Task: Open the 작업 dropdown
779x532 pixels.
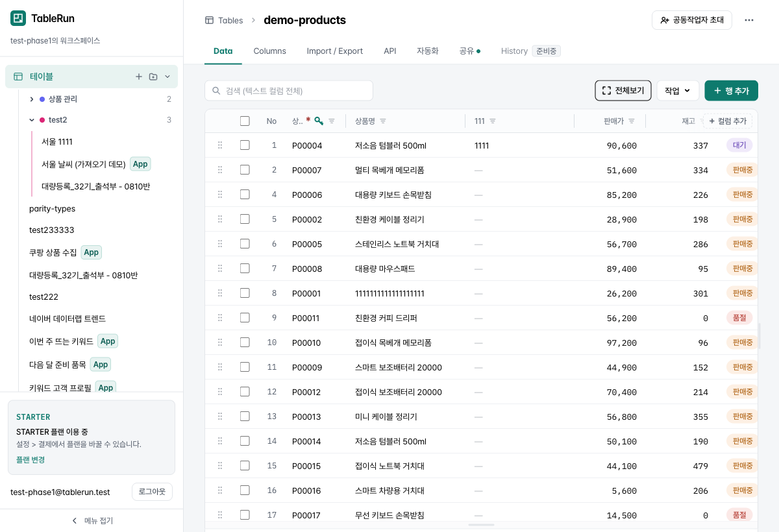Action: coord(678,91)
